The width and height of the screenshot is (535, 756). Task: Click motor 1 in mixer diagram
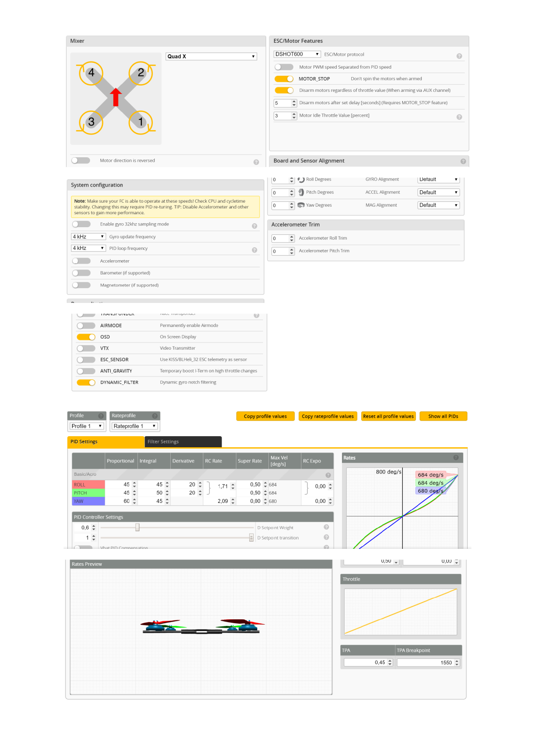coord(141,122)
